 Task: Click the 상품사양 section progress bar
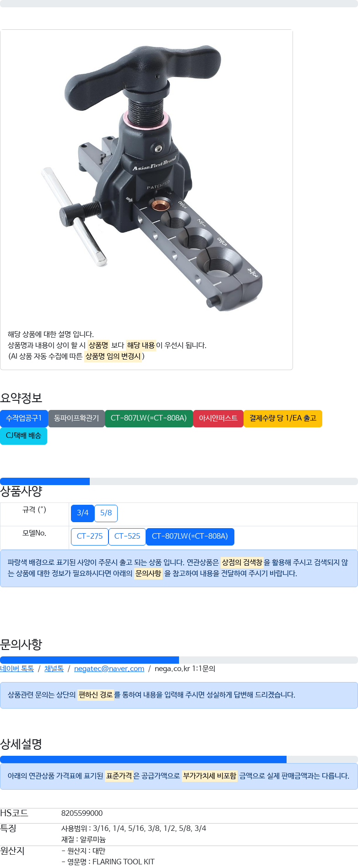[179, 481]
